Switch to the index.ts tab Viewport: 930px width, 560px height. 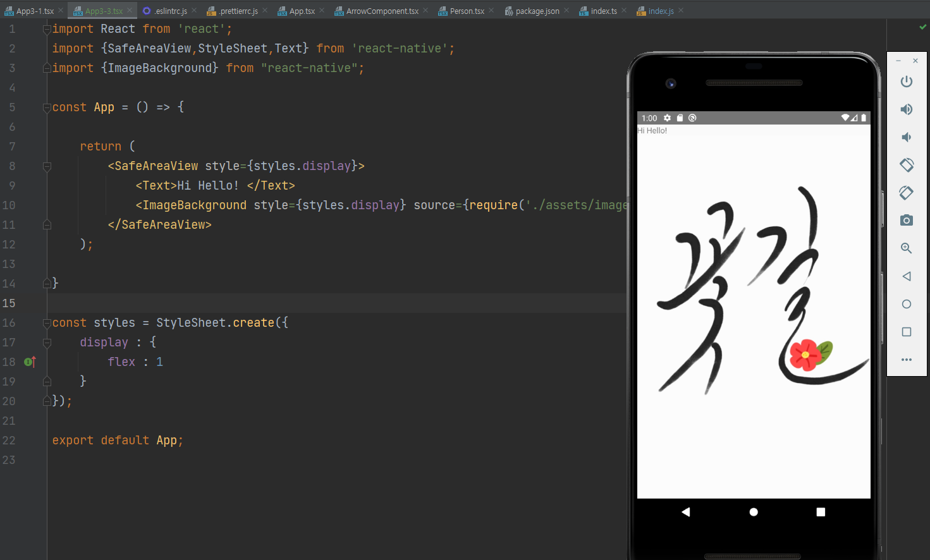604,11
